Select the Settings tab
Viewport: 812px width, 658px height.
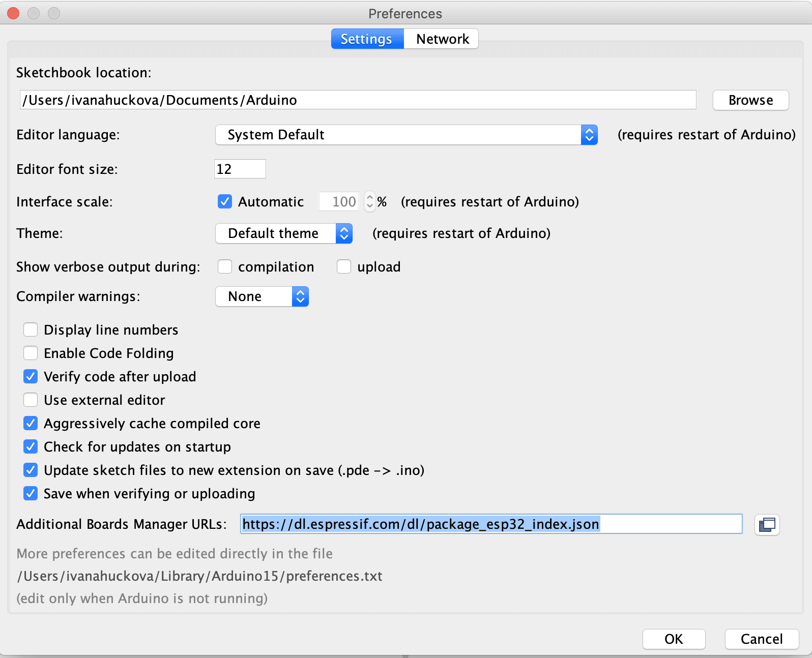(366, 39)
